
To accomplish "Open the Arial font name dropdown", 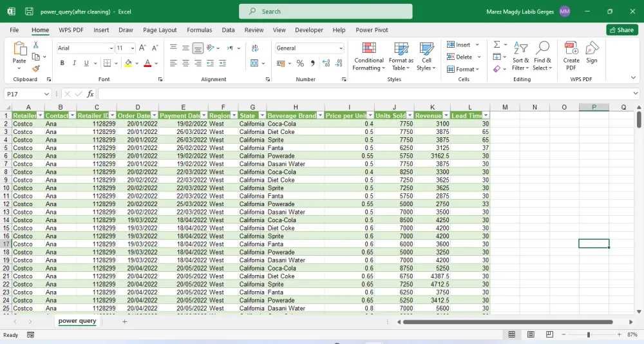I will point(111,48).
